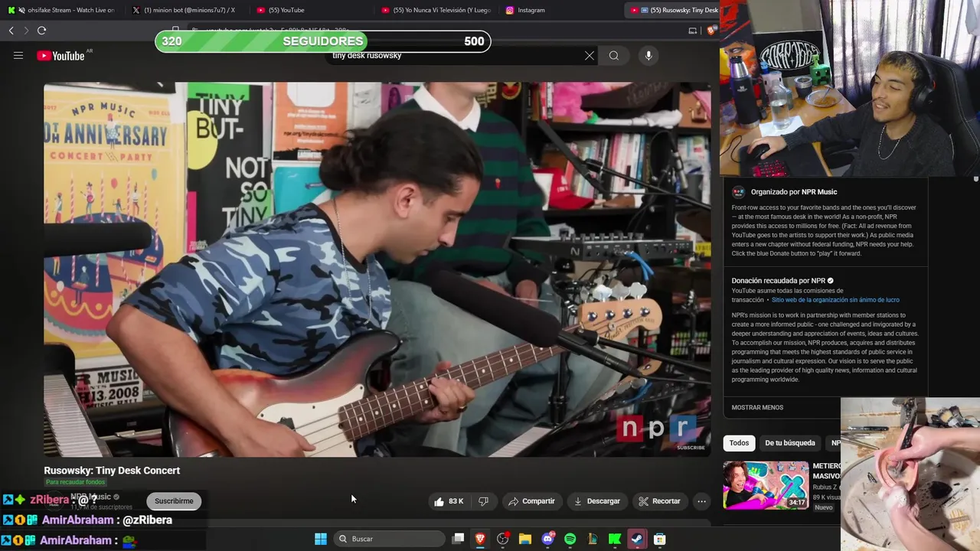Select the 'Todos' filter chip
Image resolution: width=980 pixels, height=551 pixels.
[739, 443]
